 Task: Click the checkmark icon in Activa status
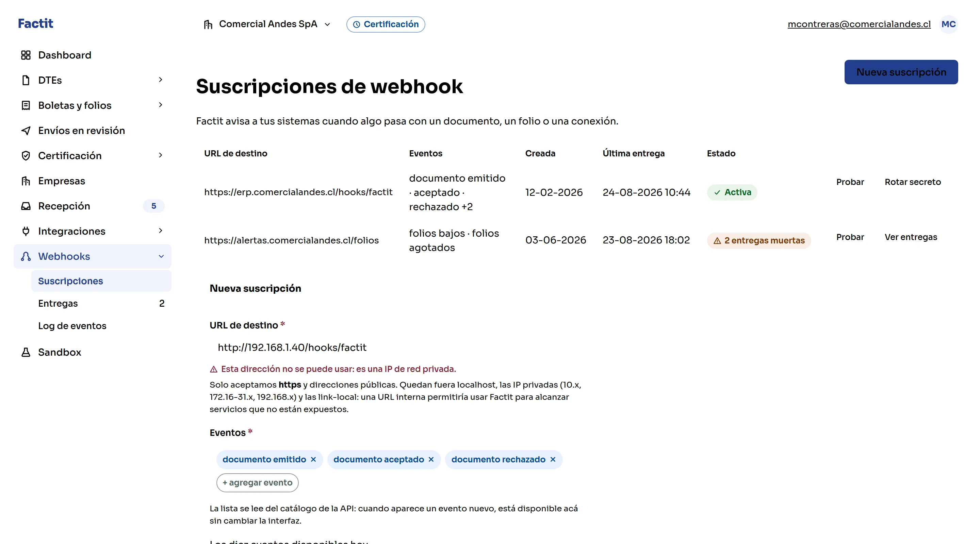[x=717, y=192]
